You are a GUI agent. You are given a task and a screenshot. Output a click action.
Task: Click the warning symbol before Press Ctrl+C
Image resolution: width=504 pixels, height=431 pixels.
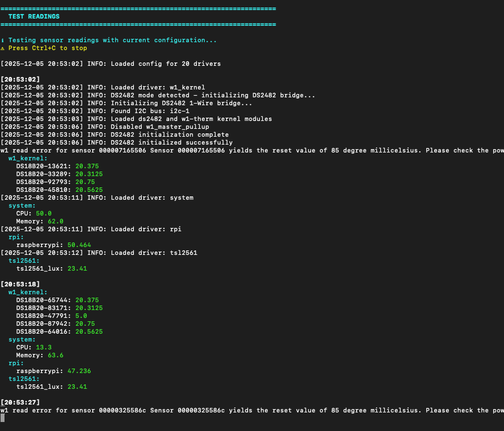(3, 48)
